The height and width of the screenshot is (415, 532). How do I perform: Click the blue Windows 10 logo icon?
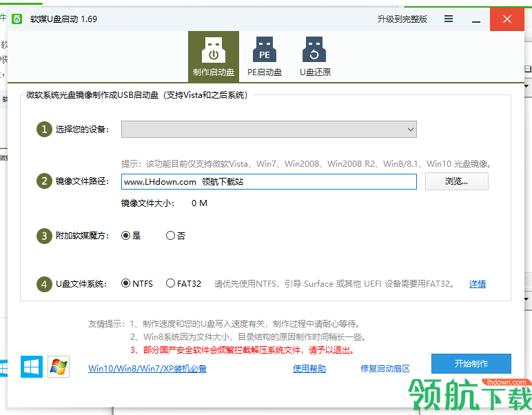point(32,367)
